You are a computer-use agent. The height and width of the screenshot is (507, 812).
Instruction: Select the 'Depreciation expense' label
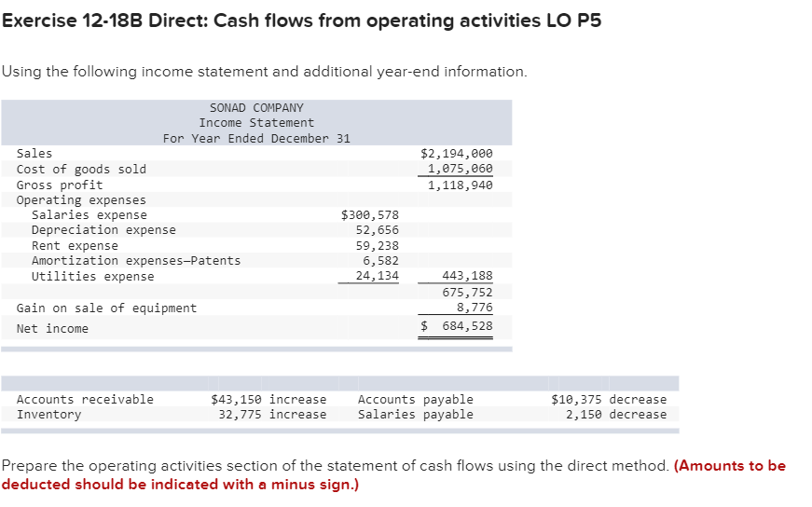click(x=103, y=230)
